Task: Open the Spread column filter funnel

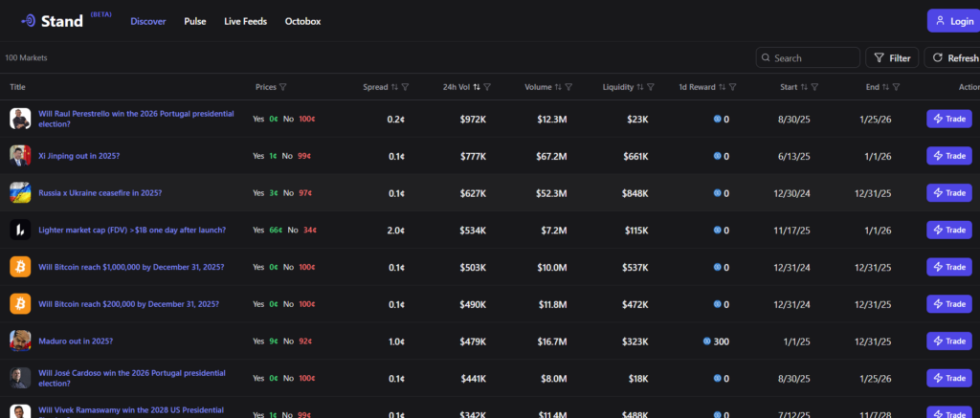Action: pos(405,87)
